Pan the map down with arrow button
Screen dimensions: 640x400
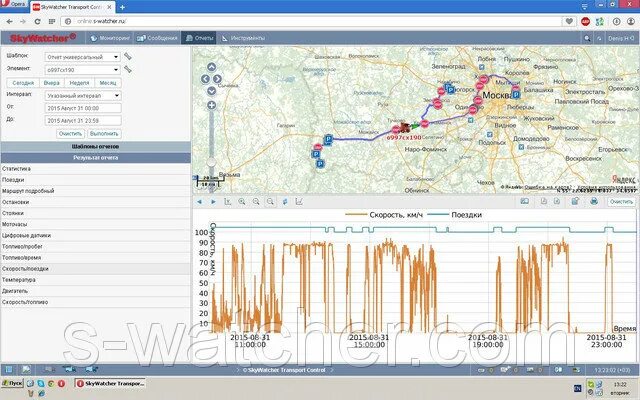tap(211, 91)
